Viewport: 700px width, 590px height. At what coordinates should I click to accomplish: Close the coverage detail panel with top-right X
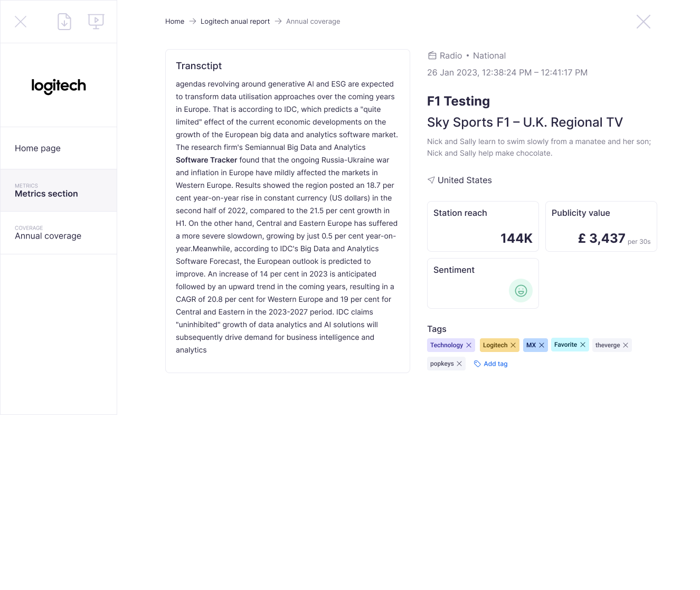pos(643,21)
